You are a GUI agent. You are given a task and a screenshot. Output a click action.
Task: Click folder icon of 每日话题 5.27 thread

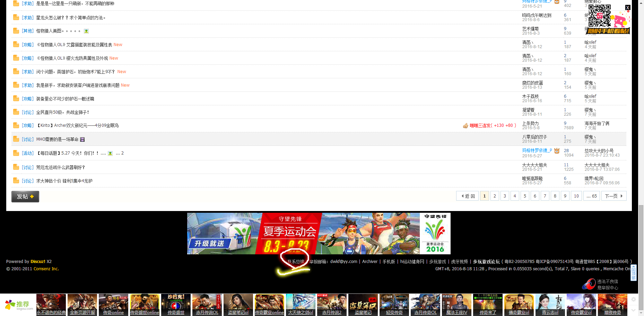16,153
